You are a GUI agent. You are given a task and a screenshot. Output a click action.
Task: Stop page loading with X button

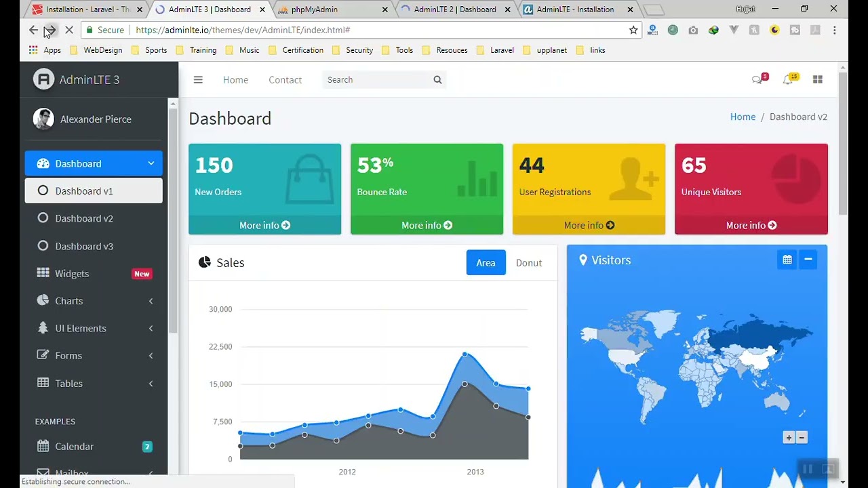(x=68, y=30)
